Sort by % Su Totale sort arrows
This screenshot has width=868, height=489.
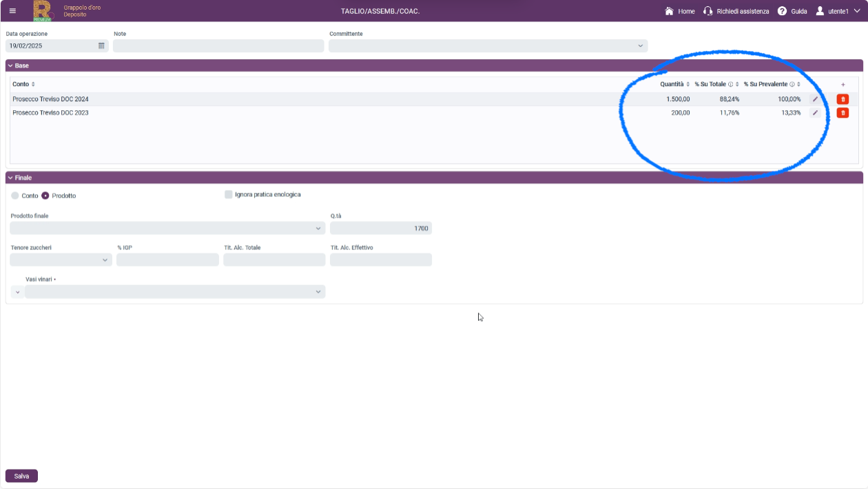click(737, 84)
